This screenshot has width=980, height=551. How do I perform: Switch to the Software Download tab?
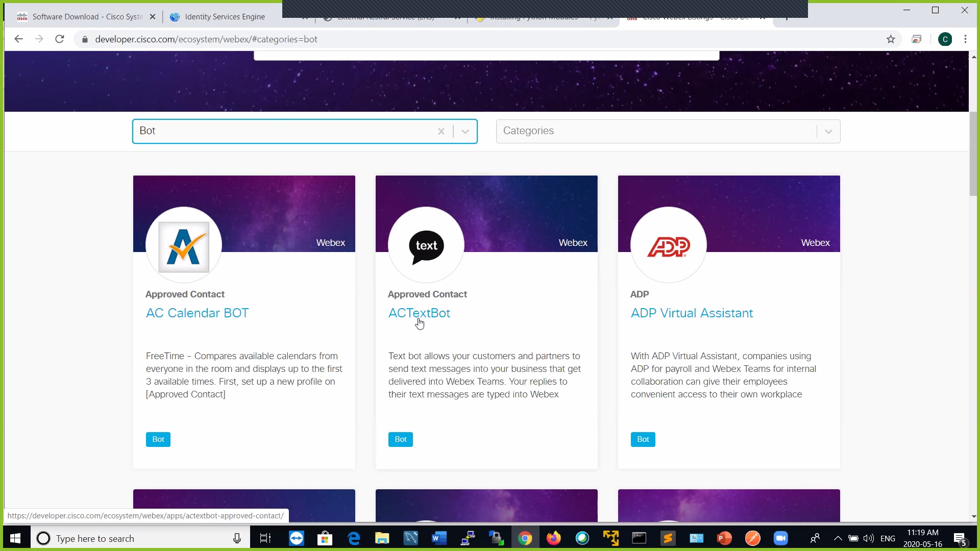[87, 17]
